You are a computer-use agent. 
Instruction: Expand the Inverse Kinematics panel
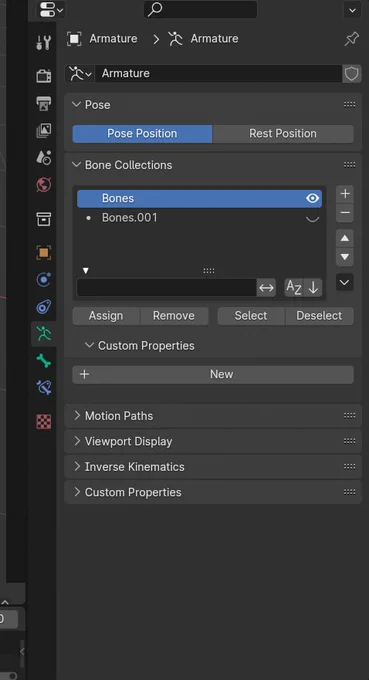pyautogui.click(x=77, y=467)
